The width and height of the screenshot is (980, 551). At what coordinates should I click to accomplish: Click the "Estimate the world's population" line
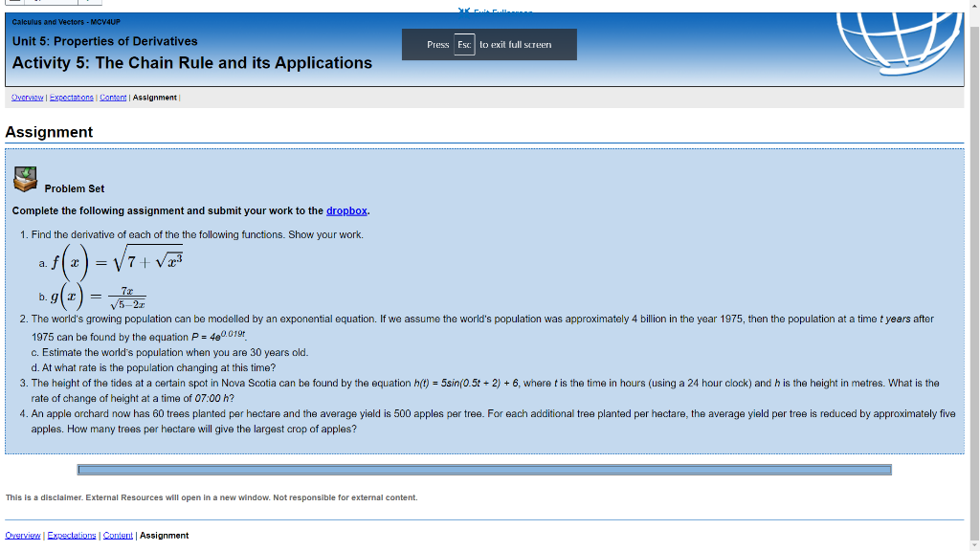click(x=175, y=352)
